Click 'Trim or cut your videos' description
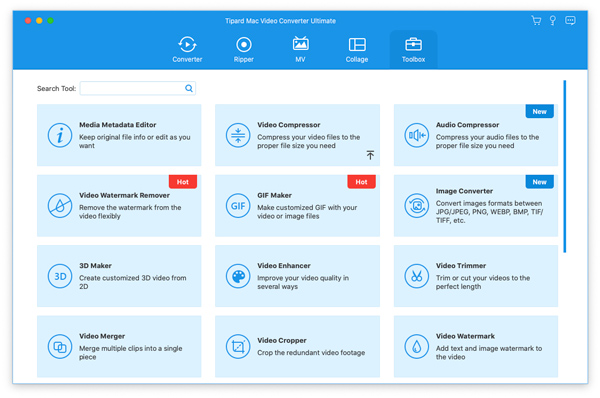The image size is (600, 398). click(x=483, y=282)
